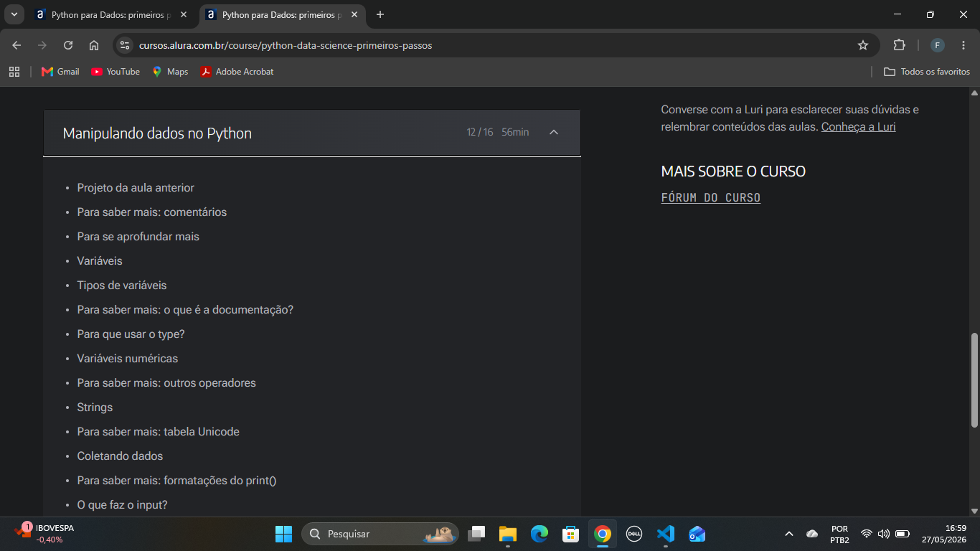Open the Variáveis lesson
This screenshot has width=980, height=551.
pos(100,261)
